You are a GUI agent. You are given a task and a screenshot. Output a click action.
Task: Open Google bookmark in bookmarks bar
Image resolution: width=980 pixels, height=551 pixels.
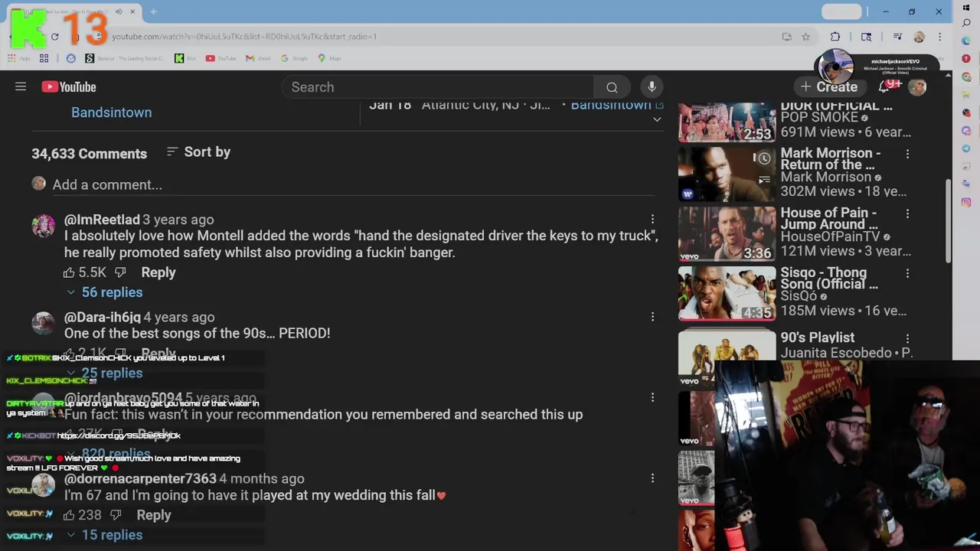tap(295, 58)
